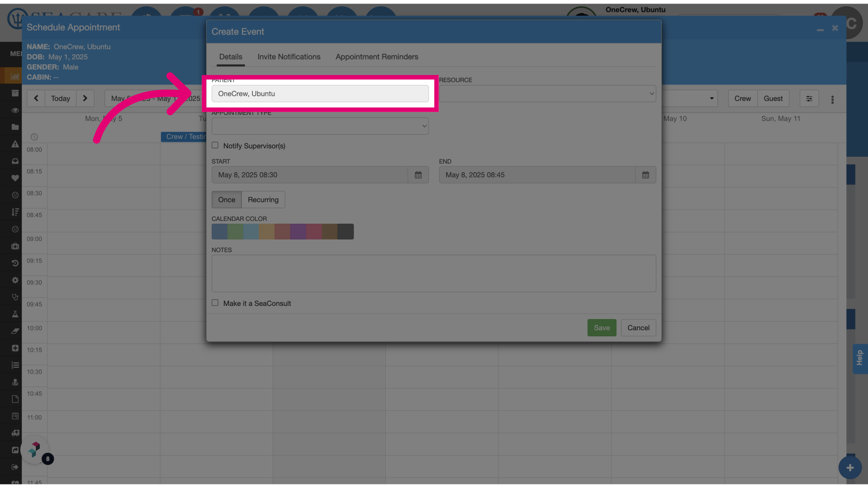The image size is (868, 488).
Task: Click the blue plus floating action button
Action: tap(850, 468)
